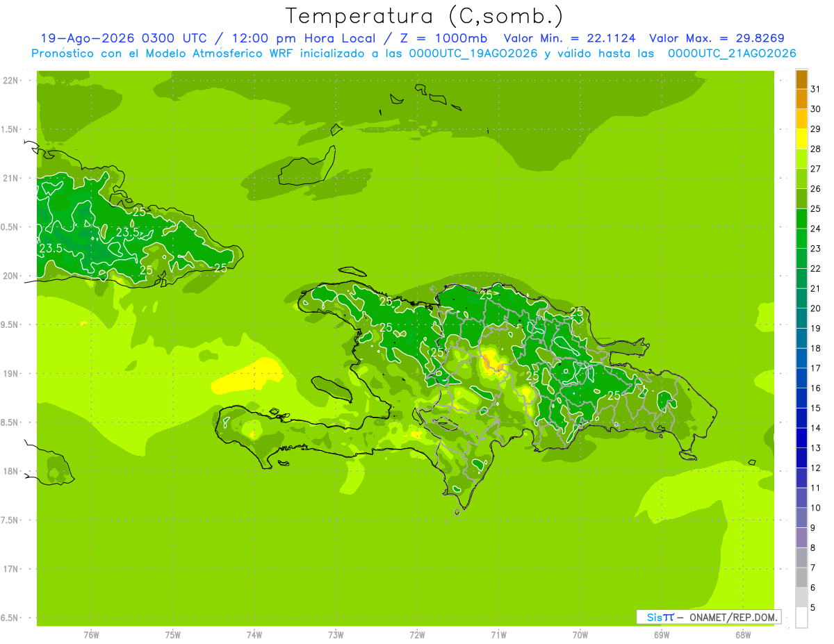Click the '17N' latitude axis label

click(10, 569)
